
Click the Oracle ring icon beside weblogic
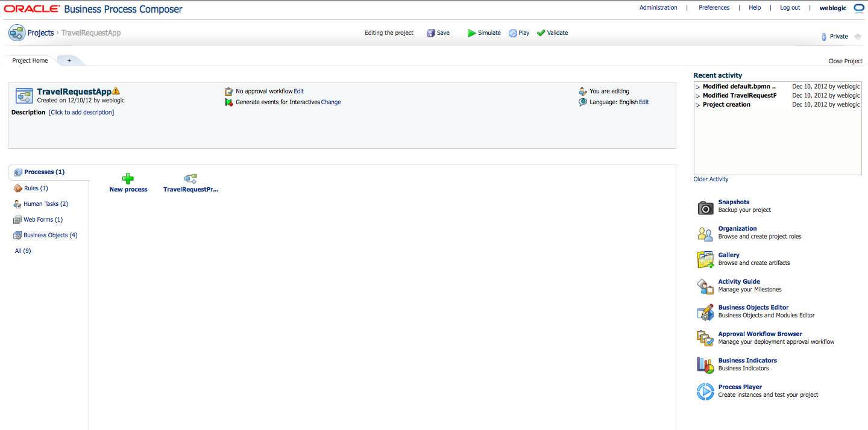pyautogui.click(x=859, y=8)
